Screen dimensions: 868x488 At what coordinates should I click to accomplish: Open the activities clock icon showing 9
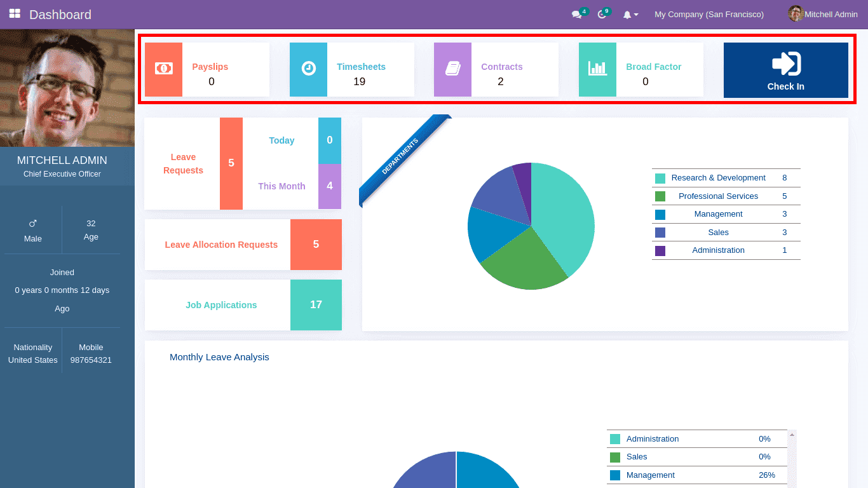[602, 14]
